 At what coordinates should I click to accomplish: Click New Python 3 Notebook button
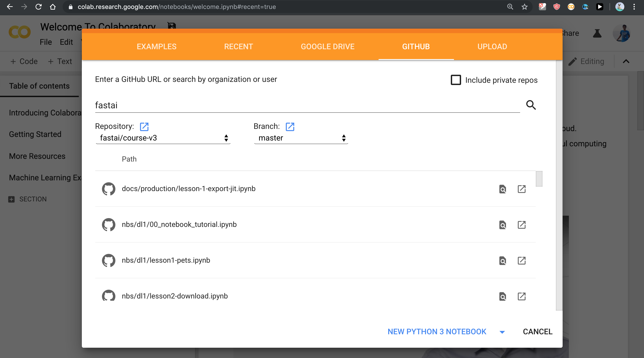pyautogui.click(x=437, y=331)
